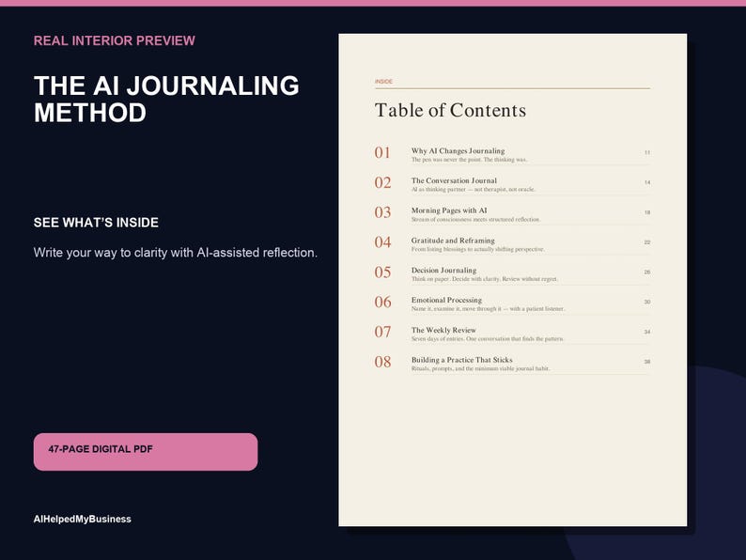Click chapter number 03
The height and width of the screenshot is (560, 746).
pyautogui.click(x=382, y=212)
